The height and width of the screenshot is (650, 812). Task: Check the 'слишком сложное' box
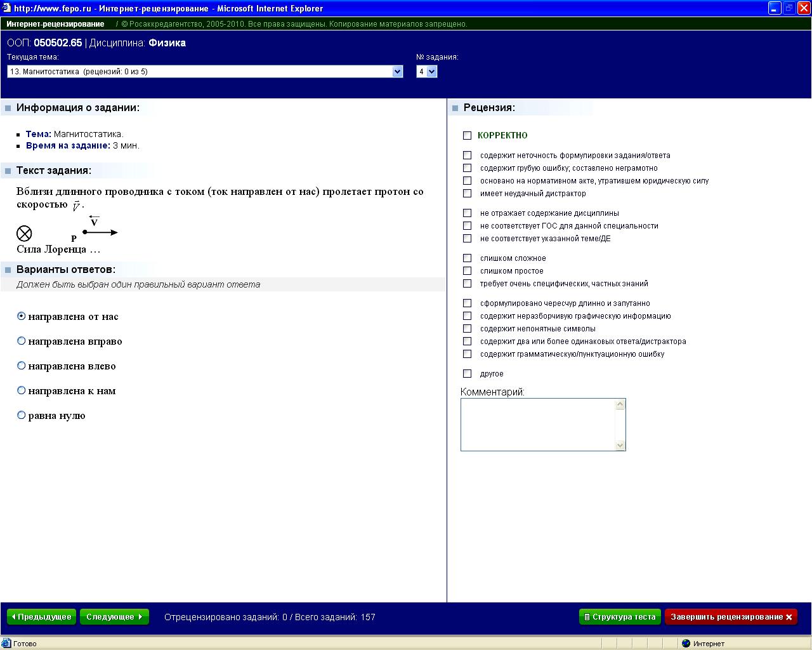(x=468, y=258)
